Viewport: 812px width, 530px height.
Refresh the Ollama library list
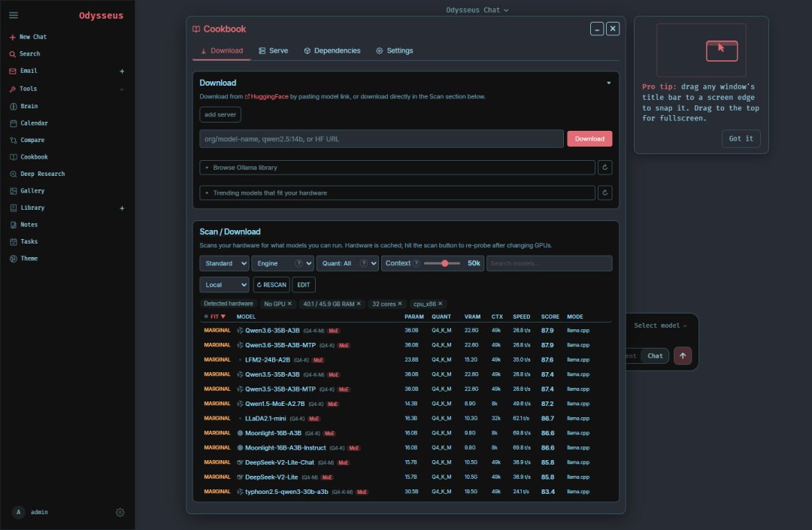604,168
